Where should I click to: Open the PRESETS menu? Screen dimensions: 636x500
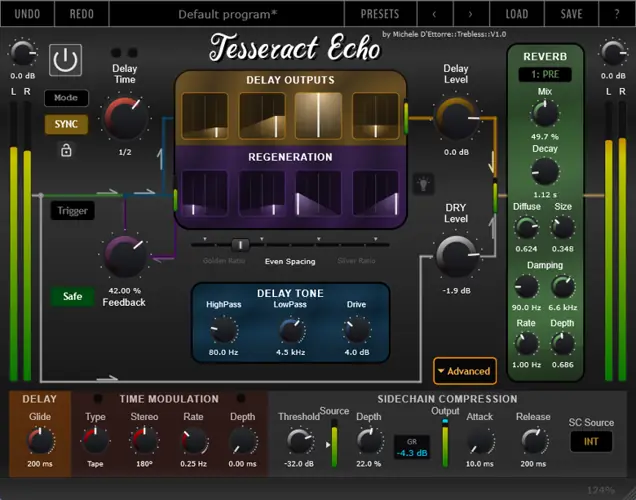click(380, 14)
